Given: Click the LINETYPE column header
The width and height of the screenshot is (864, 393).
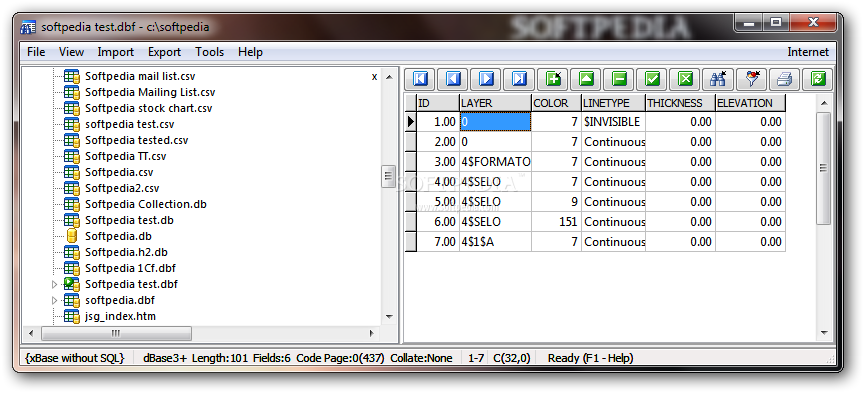Looking at the screenshot, I should point(613,103).
